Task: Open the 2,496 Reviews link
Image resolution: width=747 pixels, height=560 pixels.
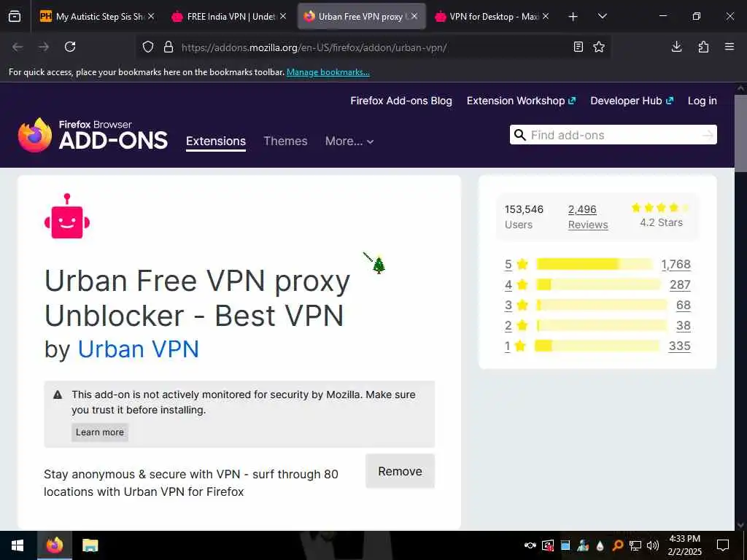Action: click(588, 217)
